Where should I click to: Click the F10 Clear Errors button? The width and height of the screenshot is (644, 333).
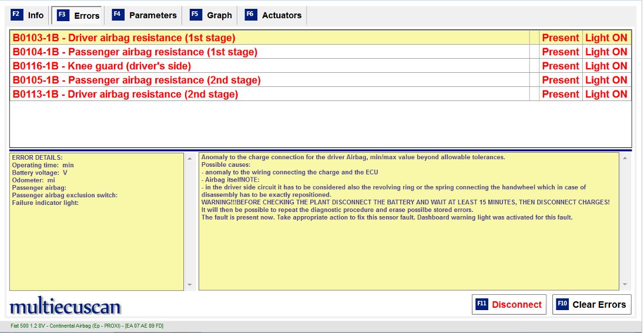592,304
